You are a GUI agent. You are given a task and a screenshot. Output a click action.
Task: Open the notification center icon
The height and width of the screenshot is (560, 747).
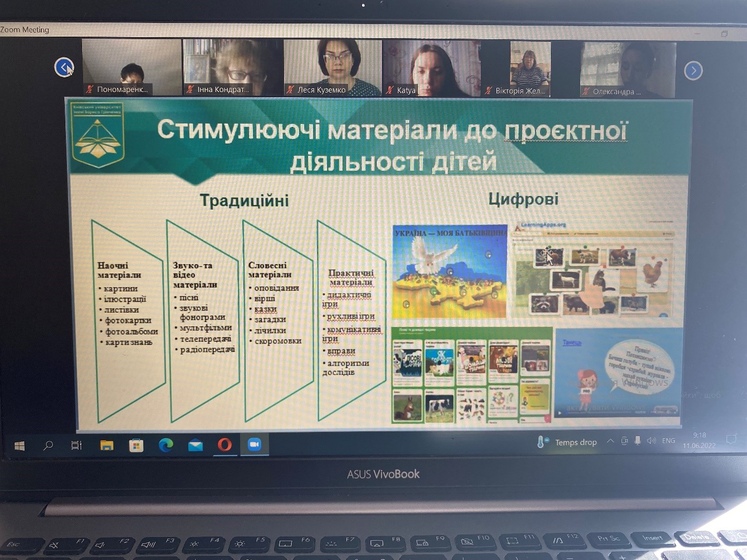(731, 439)
